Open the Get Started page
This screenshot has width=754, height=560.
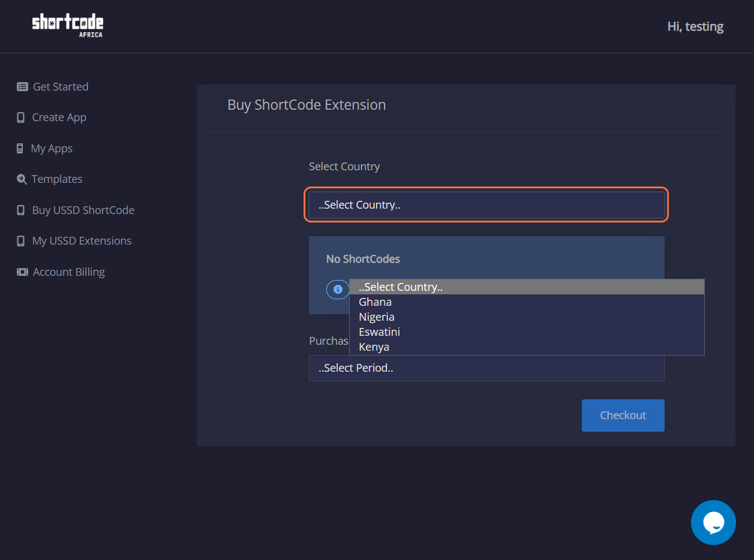click(x=61, y=87)
